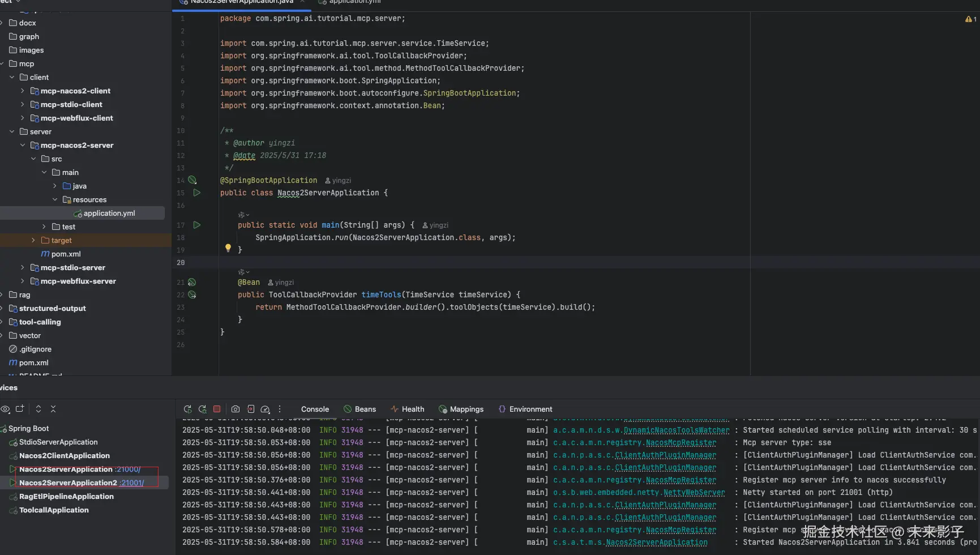Click the red exit-arrow icon in the console toolbar
980x555 pixels.
(250, 409)
